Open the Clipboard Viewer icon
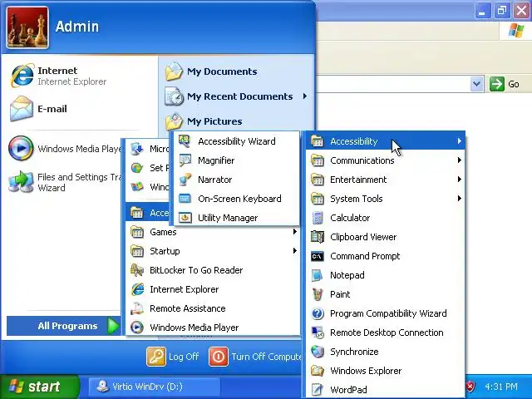The width and height of the screenshot is (532, 399). pyautogui.click(x=318, y=237)
